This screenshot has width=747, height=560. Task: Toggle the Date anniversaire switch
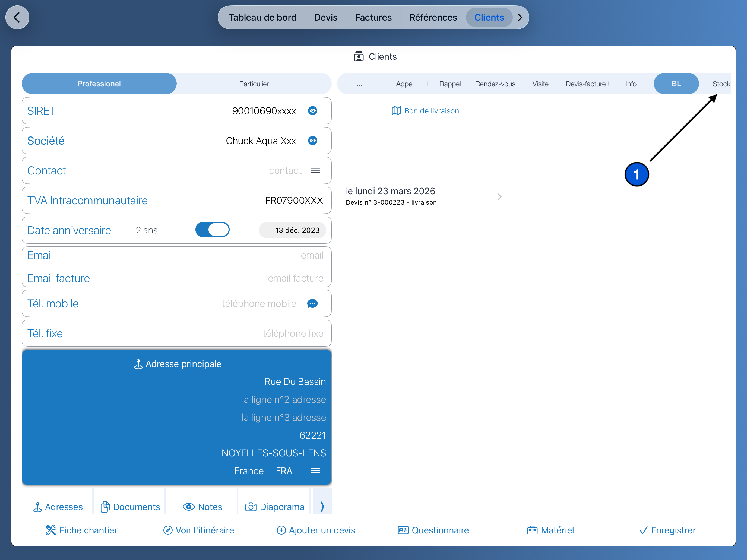click(x=213, y=230)
